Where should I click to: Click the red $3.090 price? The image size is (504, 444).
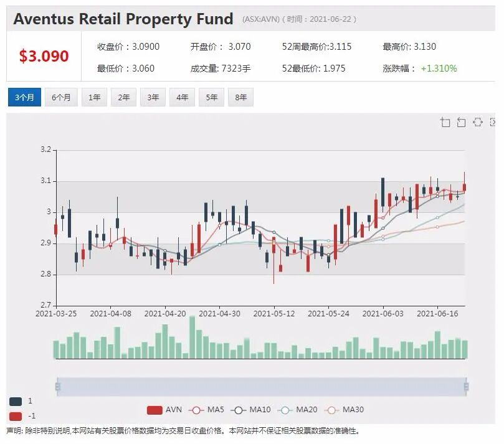coord(44,56)
